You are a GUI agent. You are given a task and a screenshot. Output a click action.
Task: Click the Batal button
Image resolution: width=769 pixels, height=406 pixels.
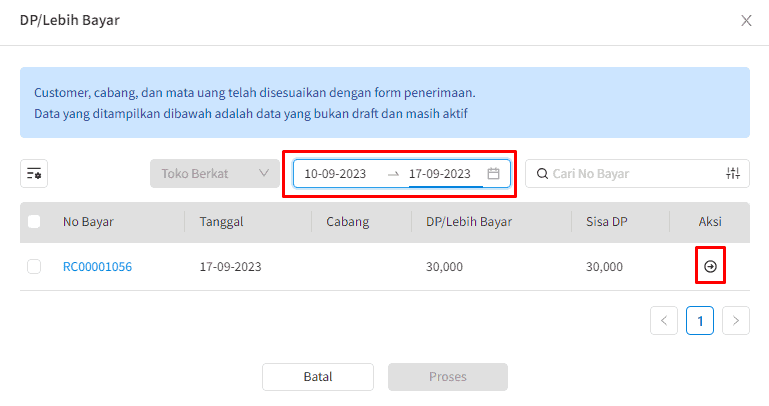click(318, 377)
